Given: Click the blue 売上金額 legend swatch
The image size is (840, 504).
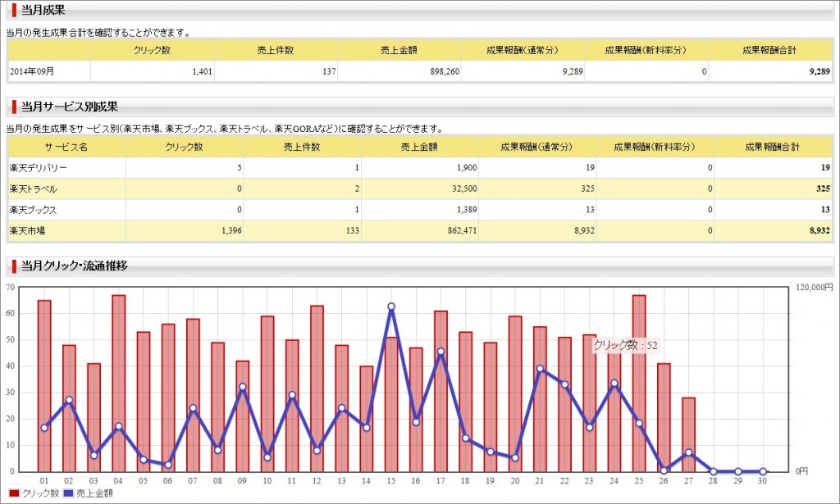Looking at the screenshot, I should click(x=69, y=493).
